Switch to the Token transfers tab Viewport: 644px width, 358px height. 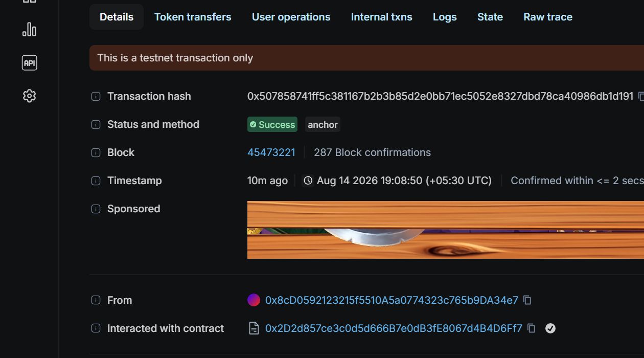pyautogui.click(x=193, y=17)
